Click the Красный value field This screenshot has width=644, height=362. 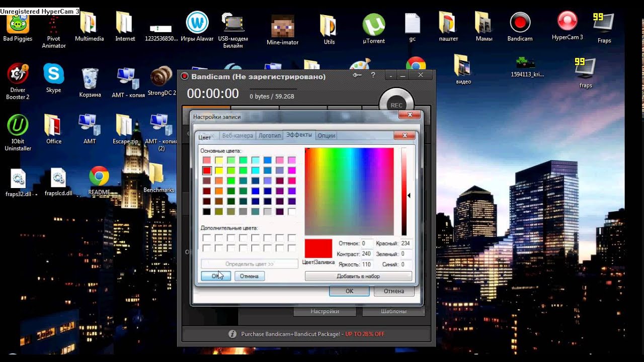point(406,243)
